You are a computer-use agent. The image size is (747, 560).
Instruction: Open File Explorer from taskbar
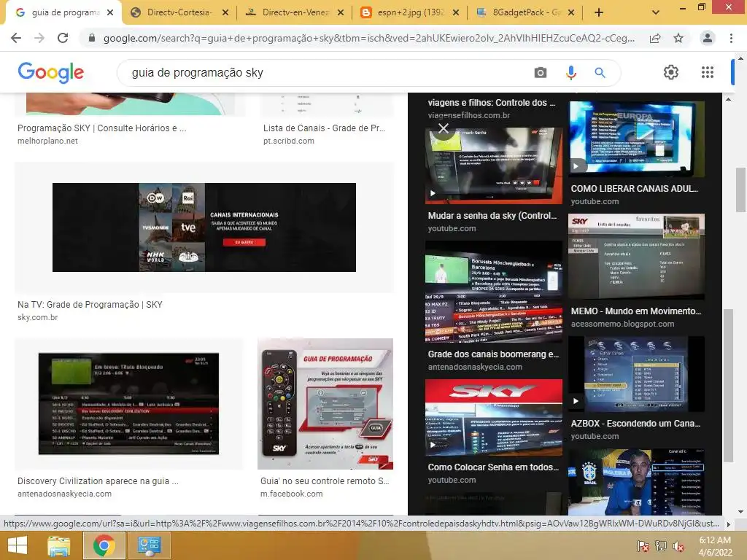pos(58,545)
